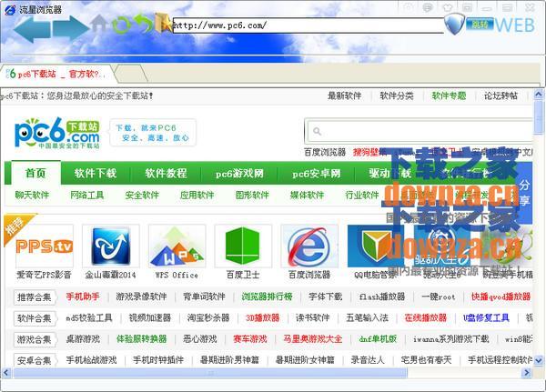Open the pc6游戏网 navigation tab
Screen dimensions: 546x392
[x=239, y=173]
